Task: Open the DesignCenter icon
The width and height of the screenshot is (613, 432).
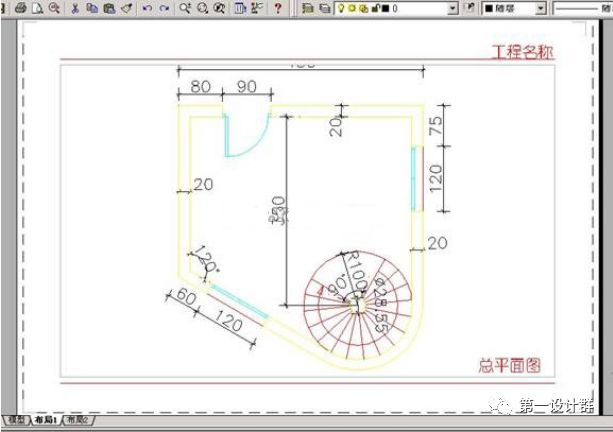Action: click(x=257, y=8)
